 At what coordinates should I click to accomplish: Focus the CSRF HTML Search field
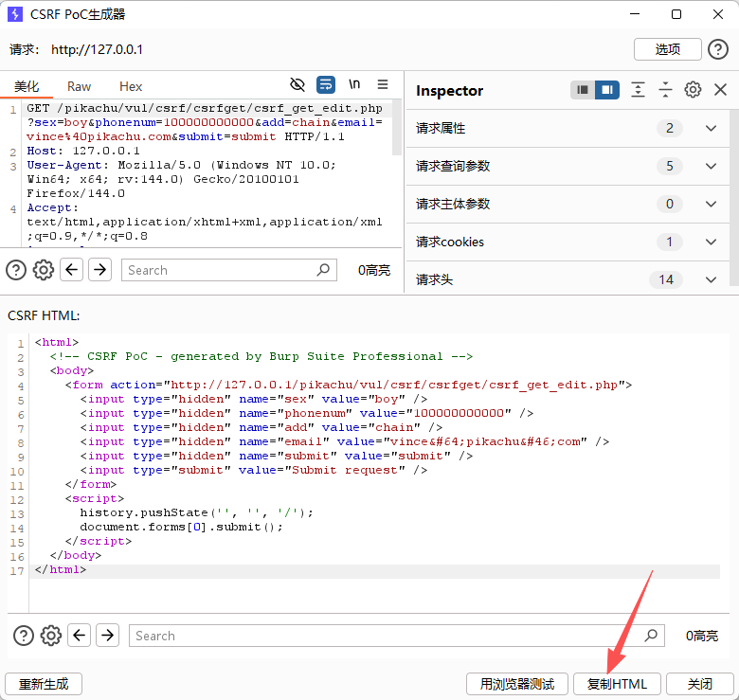(x=397, y=636)
